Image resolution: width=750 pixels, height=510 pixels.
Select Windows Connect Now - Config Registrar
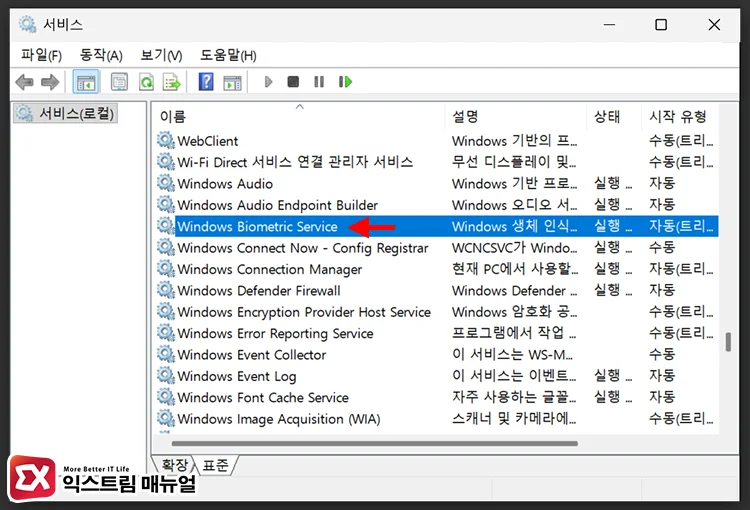coord(303,248)
